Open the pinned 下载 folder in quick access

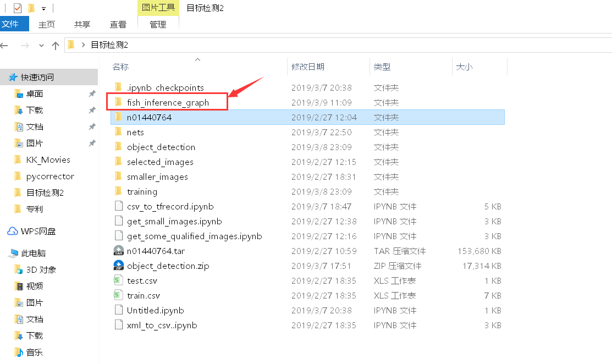tap(34, 111)
